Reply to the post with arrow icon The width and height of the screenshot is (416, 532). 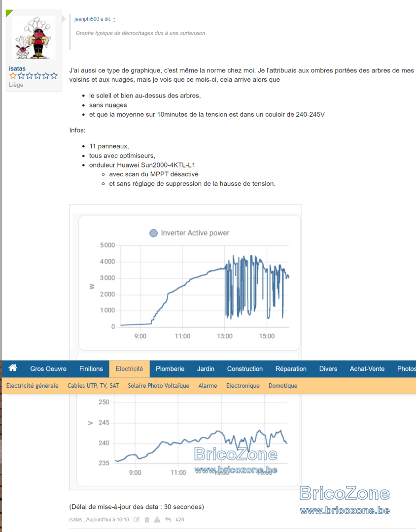168,520
